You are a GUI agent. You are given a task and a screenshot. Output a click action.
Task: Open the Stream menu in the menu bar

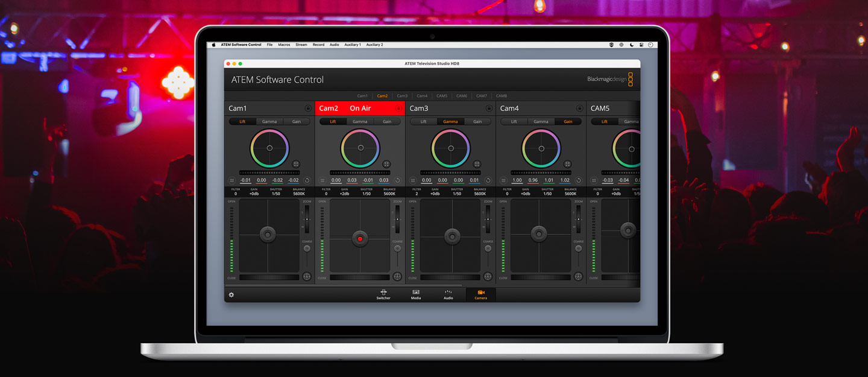pyautogui.click(x=301, y=45)
